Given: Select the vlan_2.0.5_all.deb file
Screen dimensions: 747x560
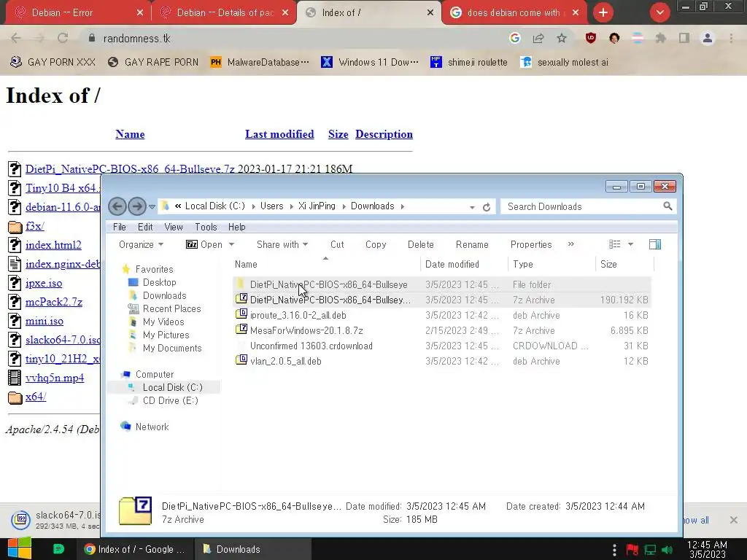Looking at the screenshot, I should coord(442,361).
